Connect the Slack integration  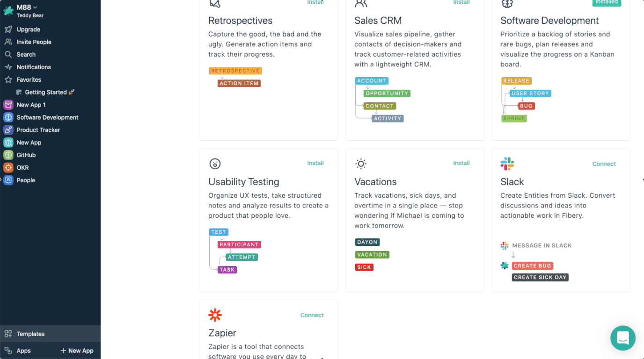pyautogui.click(x=604, y=164)
